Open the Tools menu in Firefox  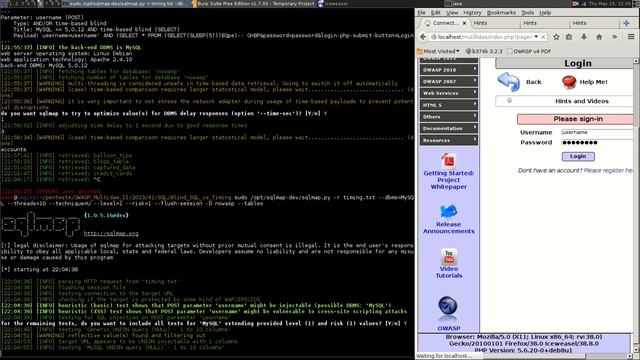(x=527, y=13)
